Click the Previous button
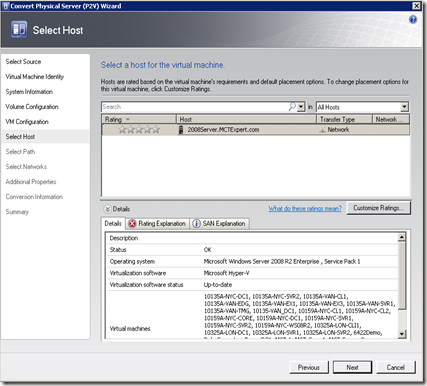The image size is (427, 386). point(309,367)
